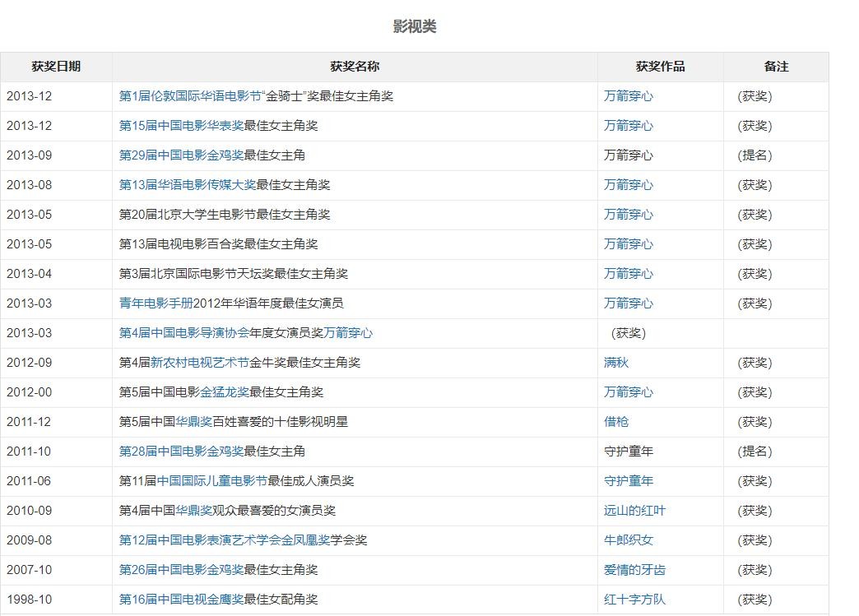This screenshot has height=616, width=859.
Task: Click the 第15届中国电影华表奖 link
Action: (x=181, y=126)
